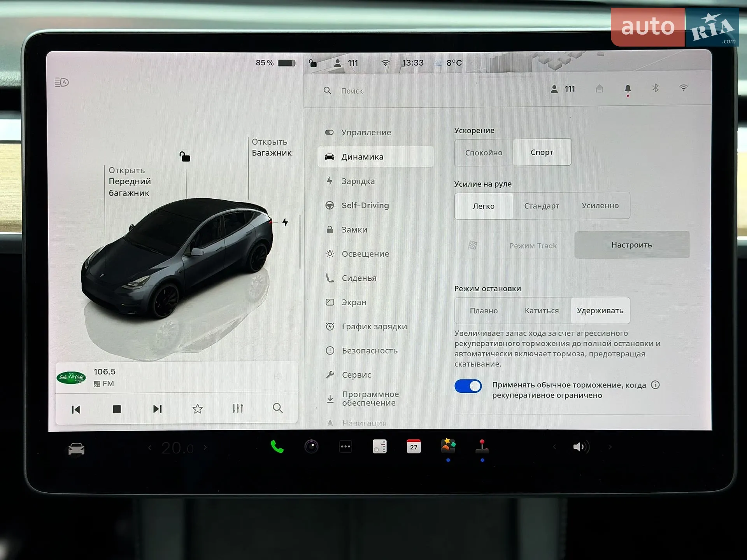
Task: Open the Toybox app icon
Action: click(x=448, y=446)
